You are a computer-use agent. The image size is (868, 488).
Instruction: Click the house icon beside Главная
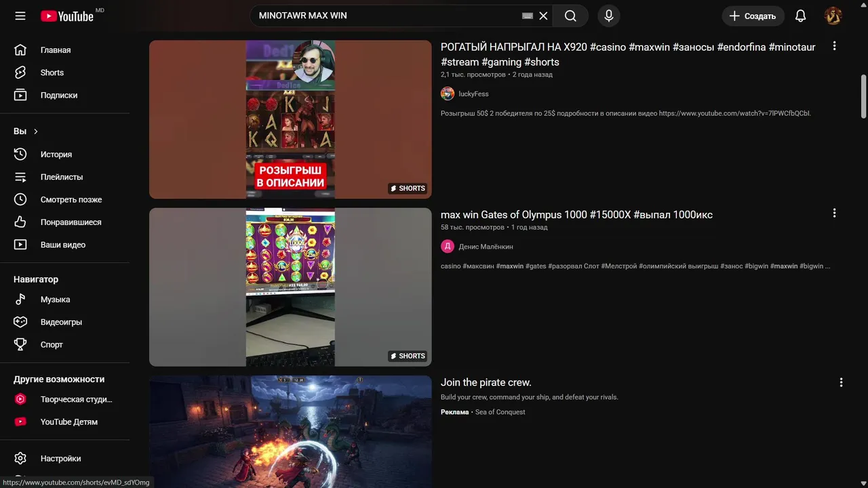point(20,50)
